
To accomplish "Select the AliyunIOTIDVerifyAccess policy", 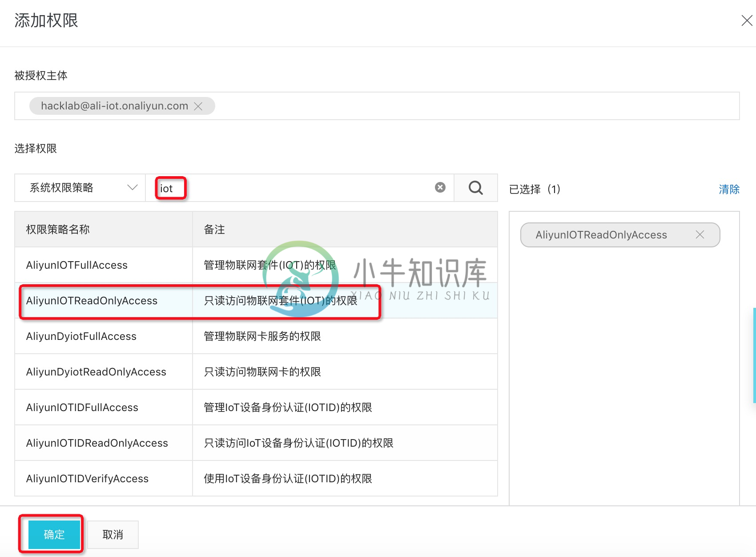I will pyautogui.click(x=256, y=479).
